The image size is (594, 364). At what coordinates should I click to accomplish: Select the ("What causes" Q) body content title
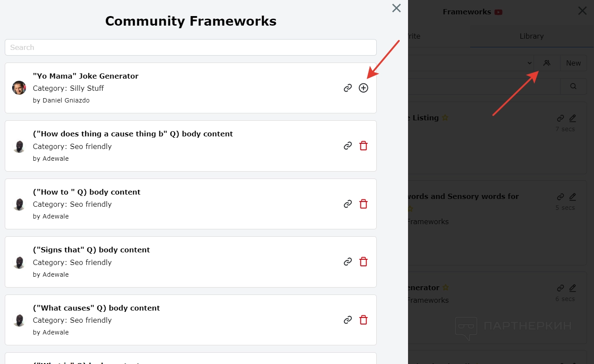click(96, 308)
